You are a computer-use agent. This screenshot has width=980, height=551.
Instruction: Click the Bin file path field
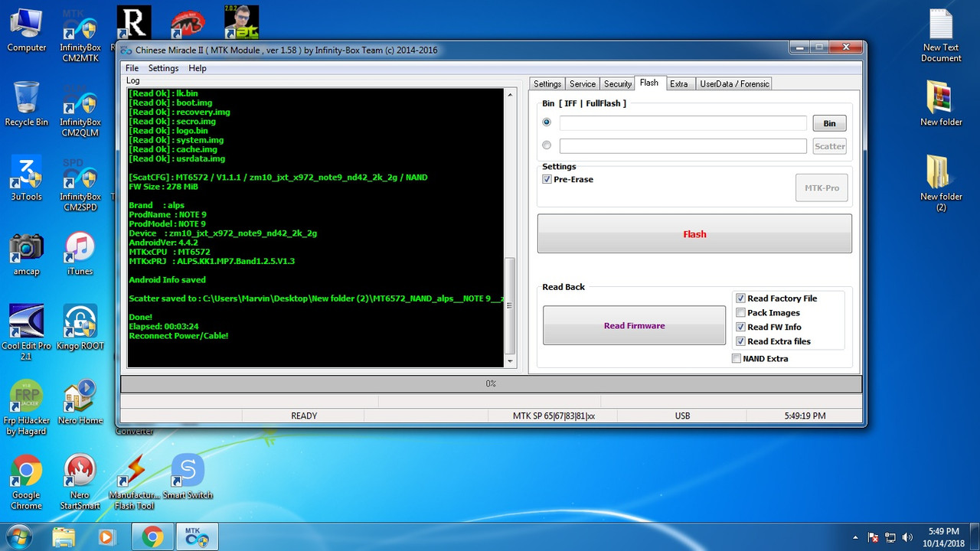pos(683,123)
